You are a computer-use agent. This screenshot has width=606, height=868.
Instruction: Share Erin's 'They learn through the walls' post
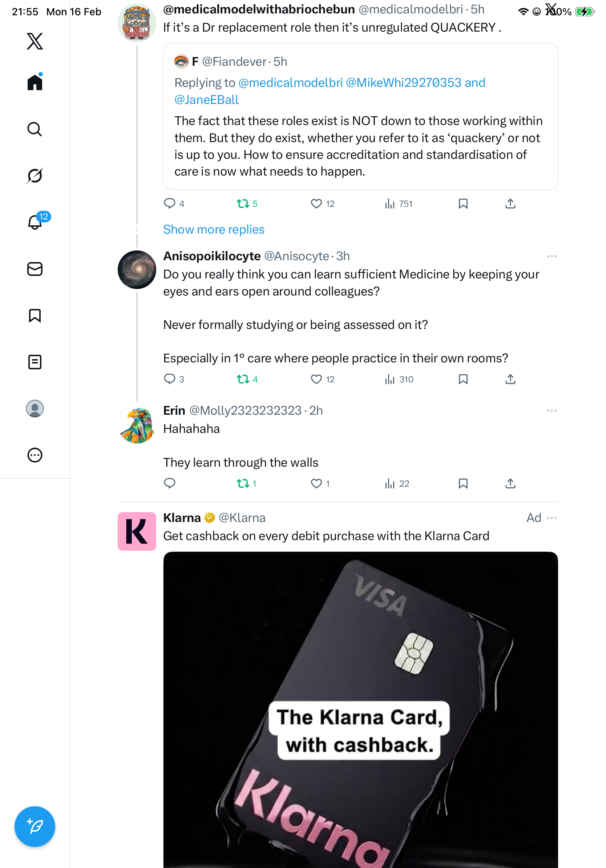coord(510,483)
